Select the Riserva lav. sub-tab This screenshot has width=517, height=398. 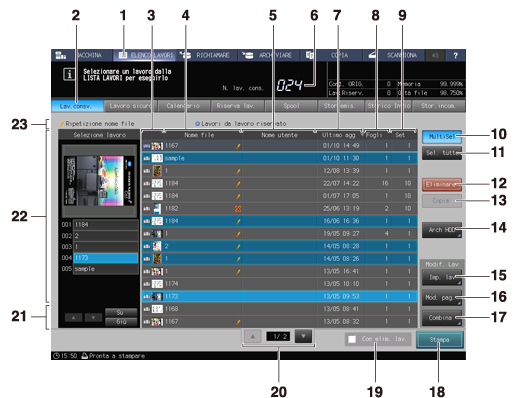pos(237,106)
